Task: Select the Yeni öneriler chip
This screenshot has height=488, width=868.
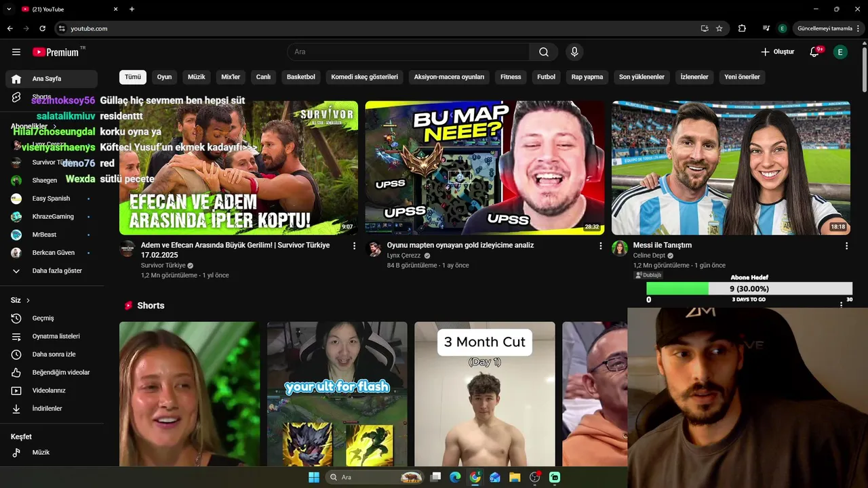Action: click(742, 77)
